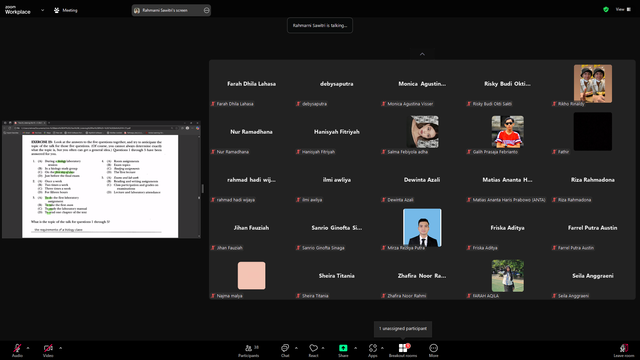Open the More options menu

(433, 350)
